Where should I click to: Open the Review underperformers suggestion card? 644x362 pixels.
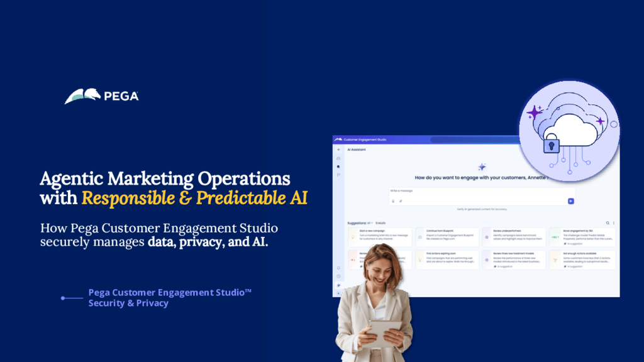(514, 237)
